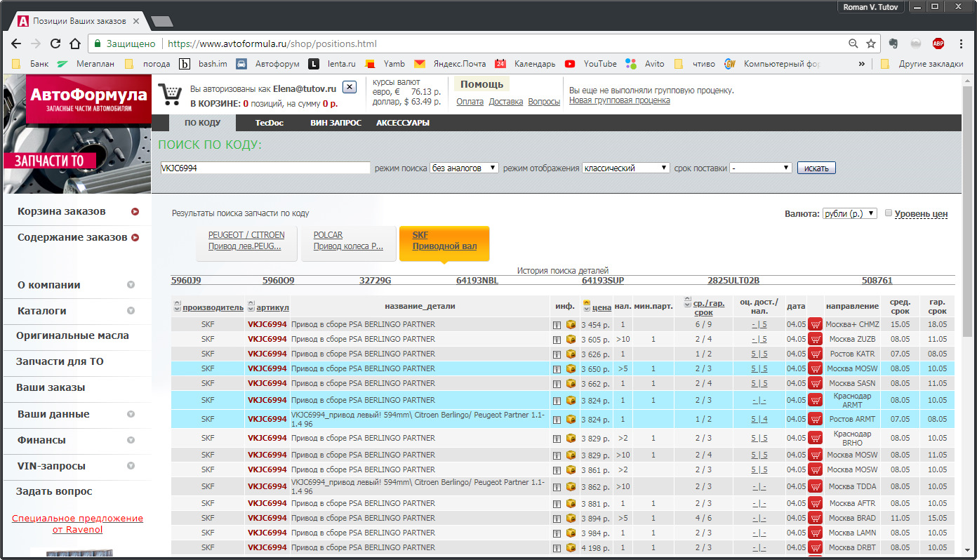Image resolution: width=977 pixels, height=560 pixels.
Task: Click the sort icon beside производитель column
Action: coord(177,307)
